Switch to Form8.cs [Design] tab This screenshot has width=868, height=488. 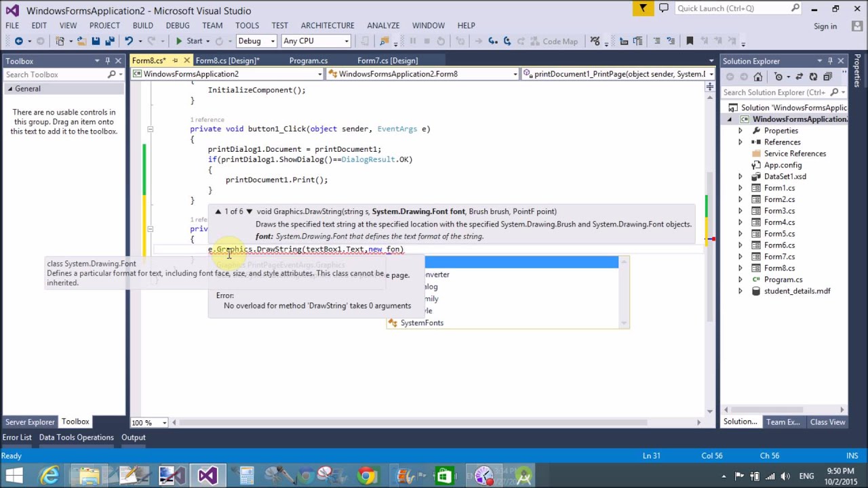point(227,61)
